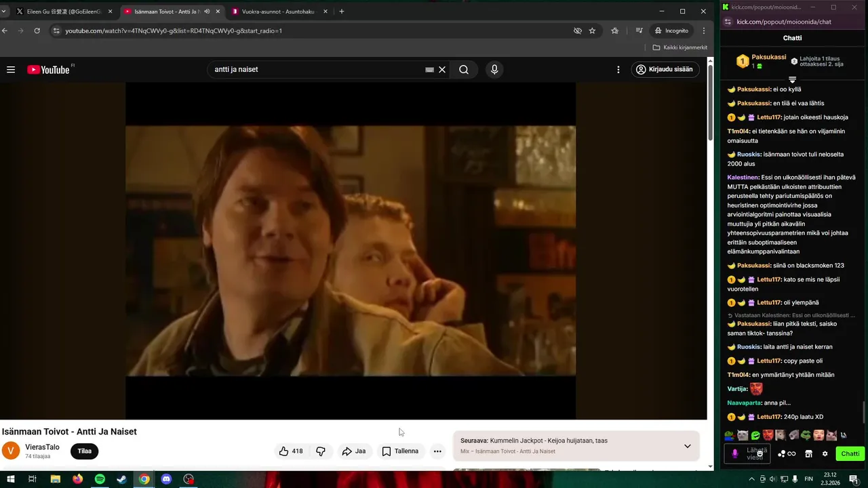Collapse the Kick chat leaderboard handle
Image resolution: width=868 pixels, height=488 pixels.
(792, 80)
